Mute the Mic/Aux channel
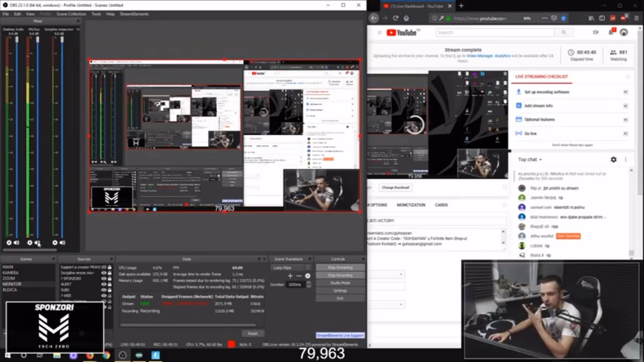The height and width of the screenshot is (362, 644). click(x=37, y=243)
